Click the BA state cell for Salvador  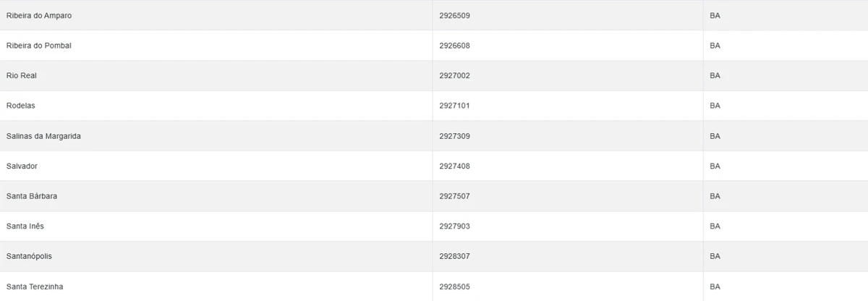(x=715, y=166)
